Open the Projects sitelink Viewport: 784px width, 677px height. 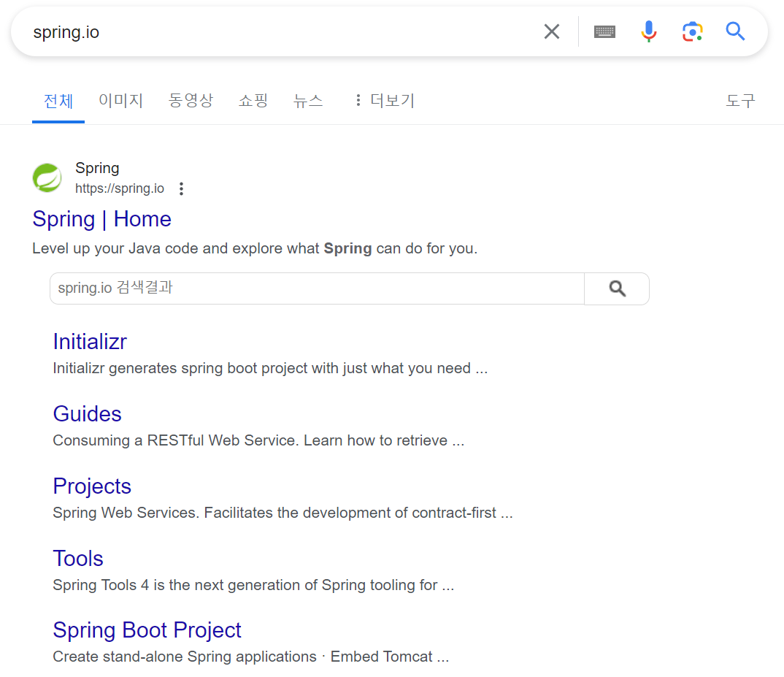point(92,486)
